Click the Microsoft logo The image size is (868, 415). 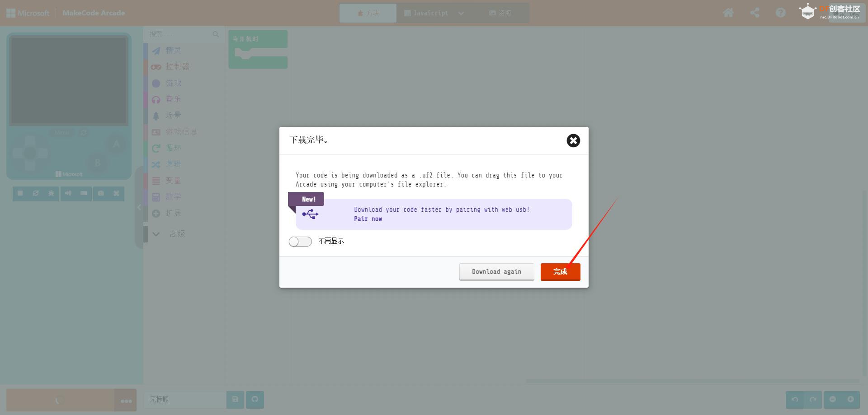coord(28,13)
